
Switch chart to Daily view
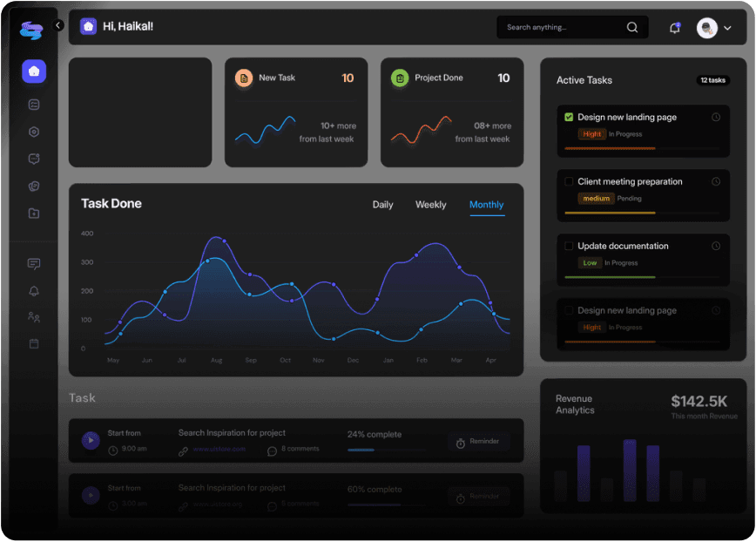pos(382,205)
